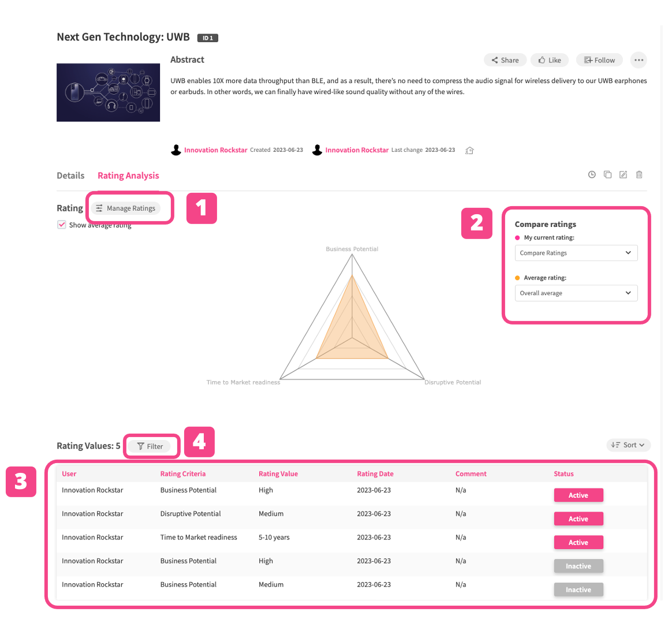Open the Compare Ratings dropdown
This screenshot has width=672, height=619.
coord(576,253)
